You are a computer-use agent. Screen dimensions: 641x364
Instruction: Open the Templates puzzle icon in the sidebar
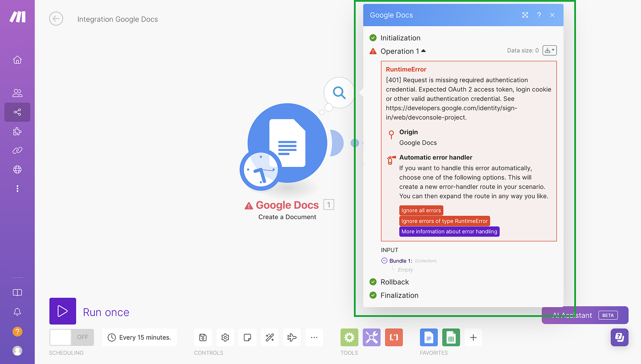(17, 132)
